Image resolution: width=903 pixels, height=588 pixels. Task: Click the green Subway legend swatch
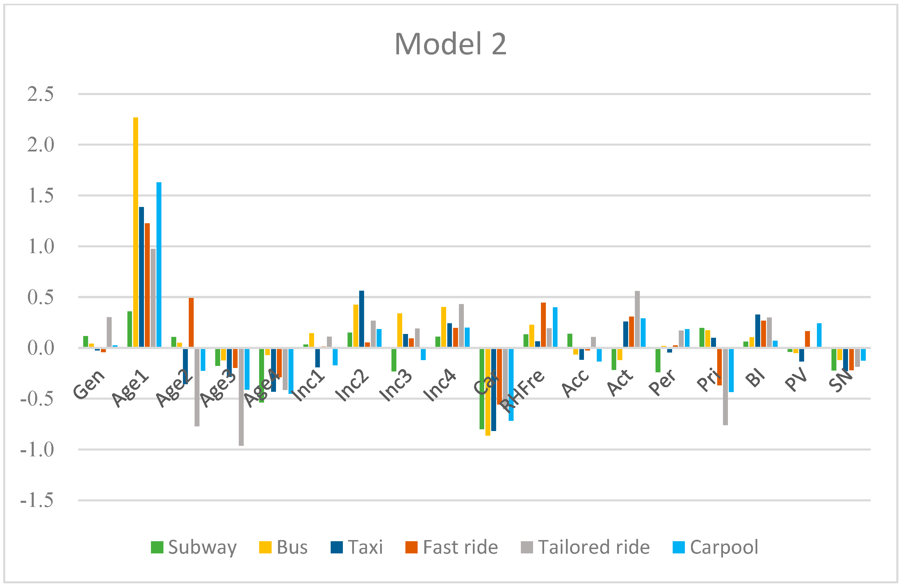157,547
